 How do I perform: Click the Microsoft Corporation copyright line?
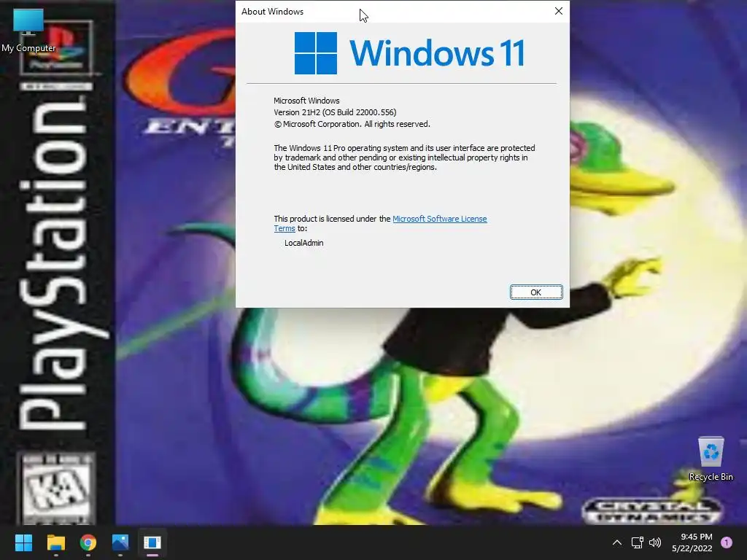(352, 124)
